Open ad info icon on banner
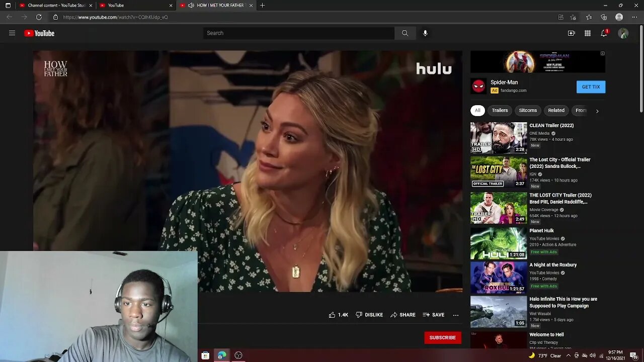This screenshot has width=644, height=362. click(602, 53)
